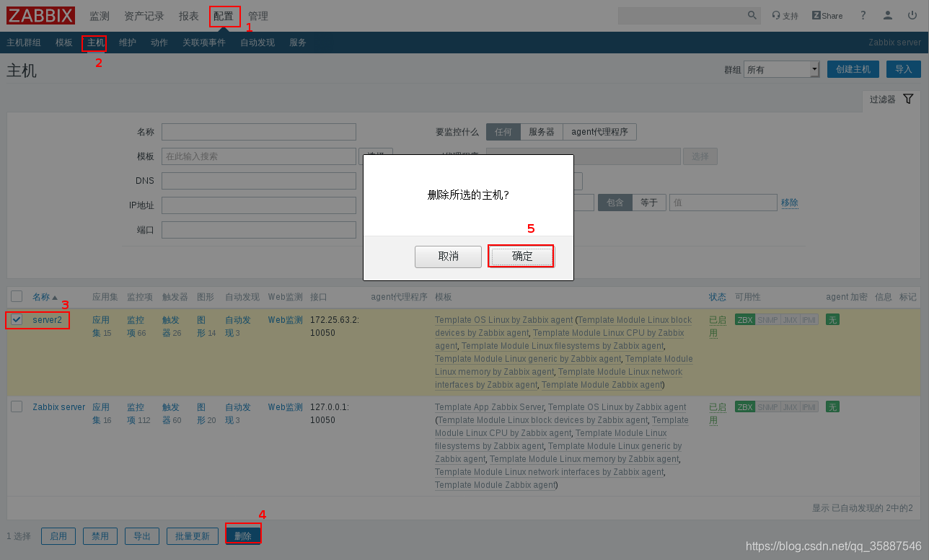Click the 导入 button
This screenshot has width=929, height=560.
pyautogui.click(x=904, y=69)
